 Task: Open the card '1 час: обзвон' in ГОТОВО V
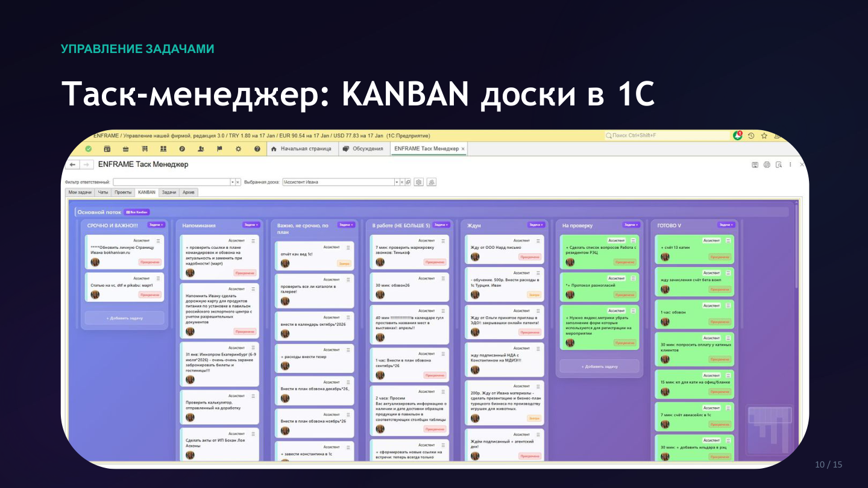(x=694, y=314)
